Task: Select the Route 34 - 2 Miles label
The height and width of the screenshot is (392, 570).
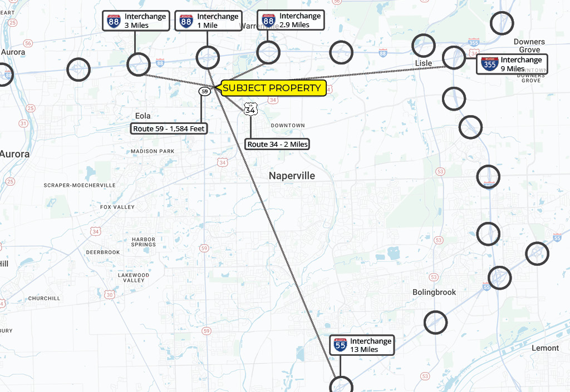Action: coord(277,144)
